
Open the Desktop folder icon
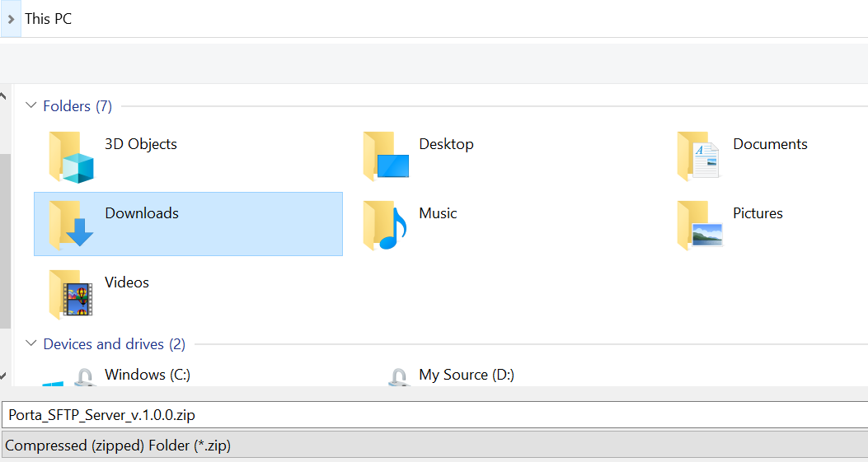point(386,156)
